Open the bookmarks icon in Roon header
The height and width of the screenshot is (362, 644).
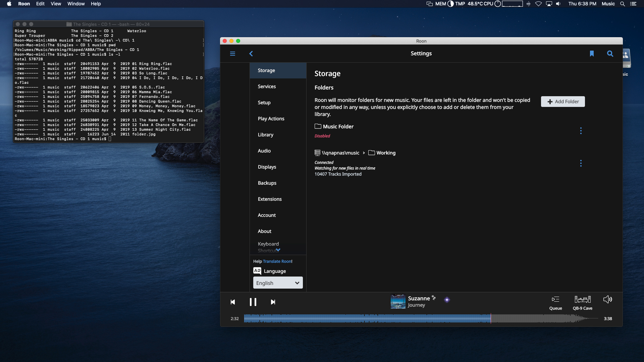592,54
